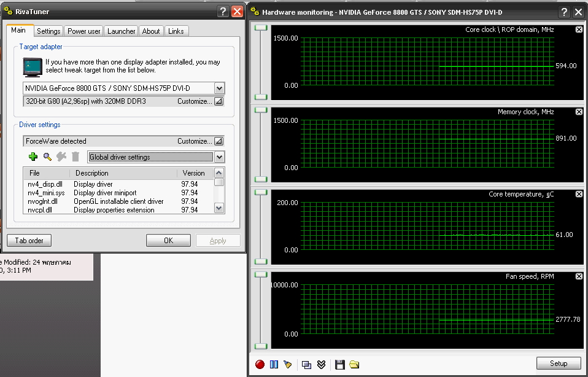Expand Customize for the 320-bit G80 adapter

(x=219, y=101)
